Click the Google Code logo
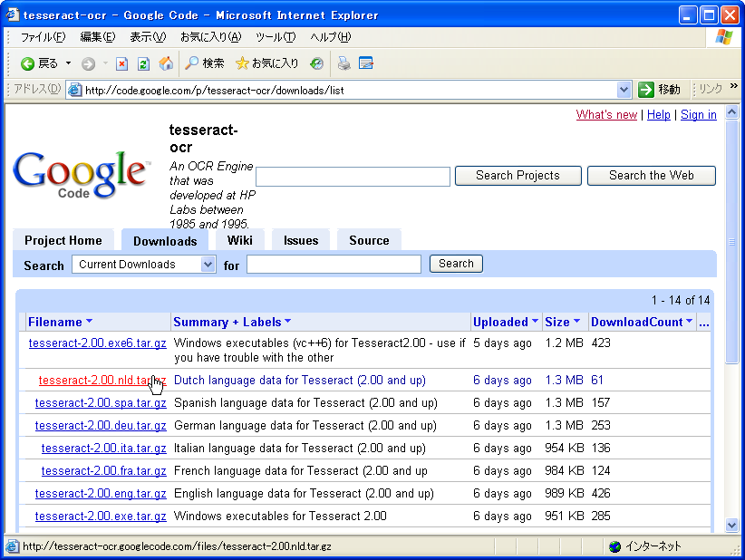 pos(81,175)
